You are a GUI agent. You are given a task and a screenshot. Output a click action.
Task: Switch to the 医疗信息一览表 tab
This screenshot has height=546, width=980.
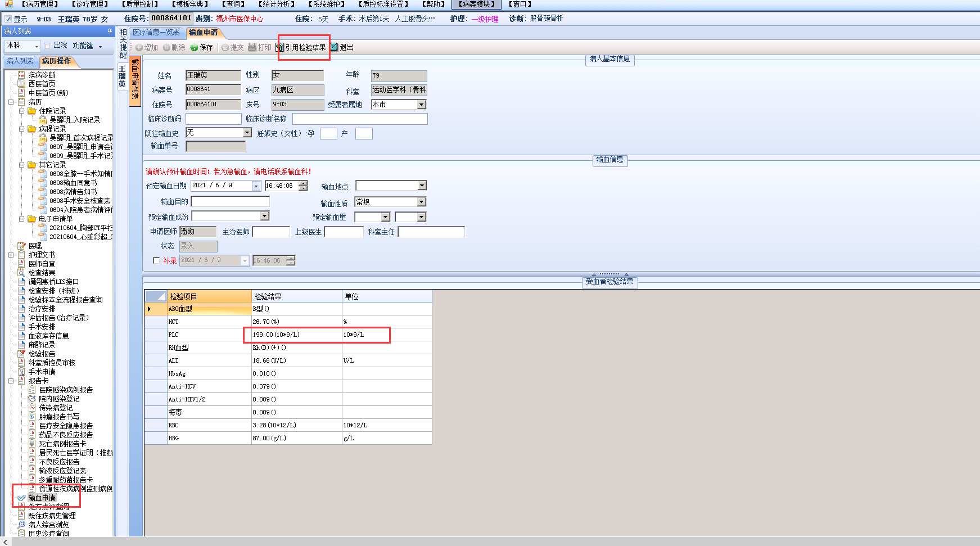click(x=156, y=33)
